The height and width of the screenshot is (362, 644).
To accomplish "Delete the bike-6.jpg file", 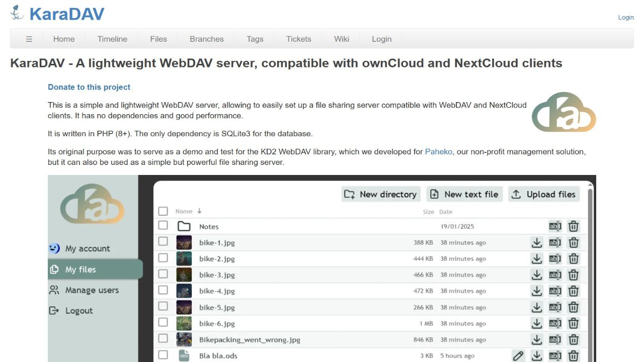I will (x=574, y=323).
